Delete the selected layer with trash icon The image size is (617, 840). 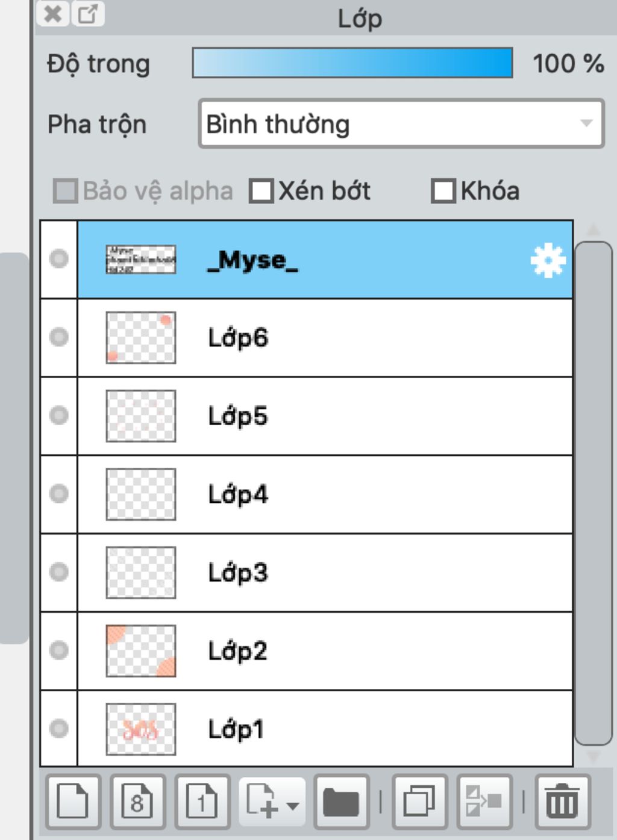click(x=563, y=801)
